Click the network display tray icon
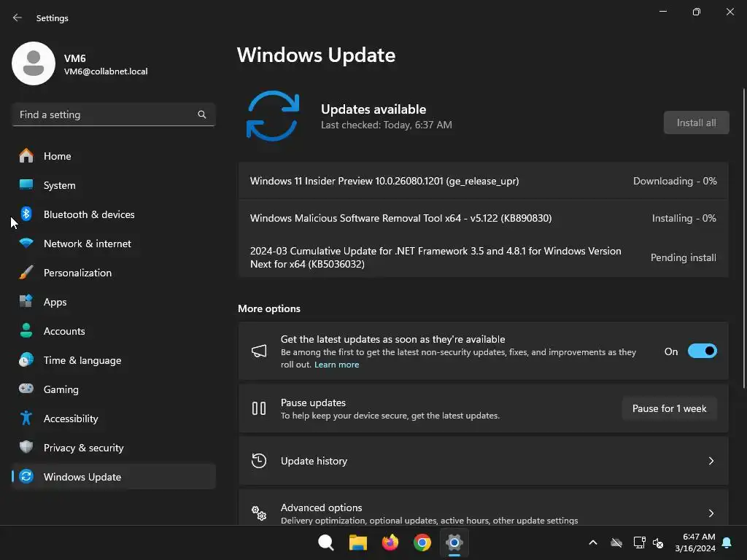Screen dimensions: 747x560 tap(639, 542)
